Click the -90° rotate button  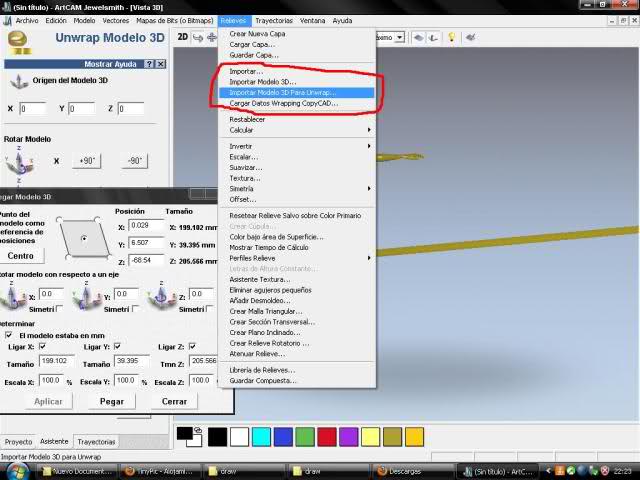pyautogui.click(x=135, y=161)
